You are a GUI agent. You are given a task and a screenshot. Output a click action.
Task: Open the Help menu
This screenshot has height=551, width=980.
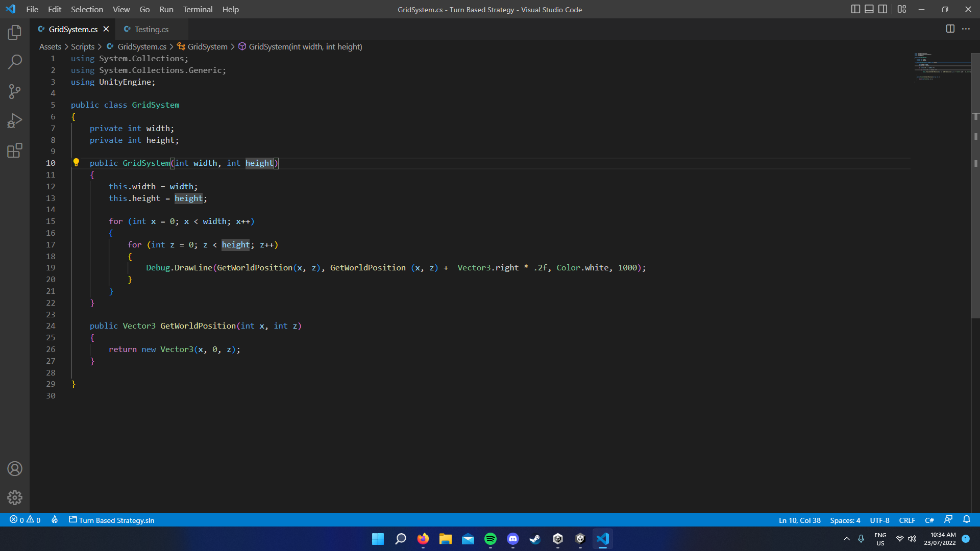pyautogui.click(x=230, y=9)
